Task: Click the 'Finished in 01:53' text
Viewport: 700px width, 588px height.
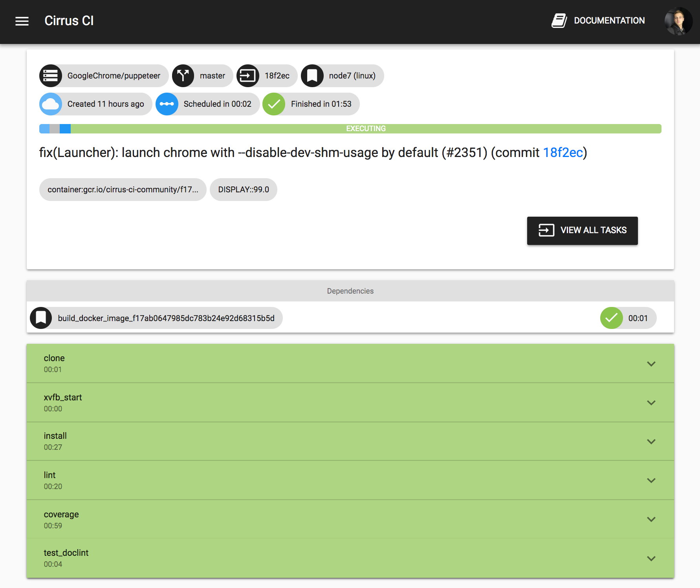Action: pyautogui.click(x=321, y=104)
